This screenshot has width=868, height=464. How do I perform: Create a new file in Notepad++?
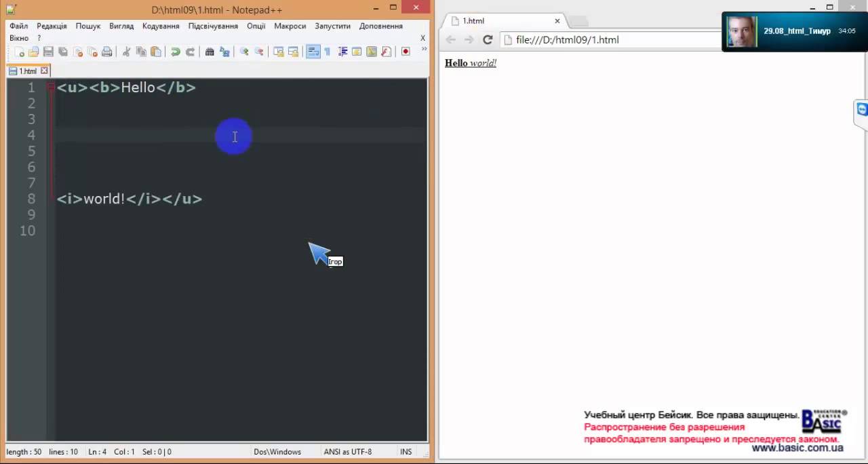pos(20,52)
